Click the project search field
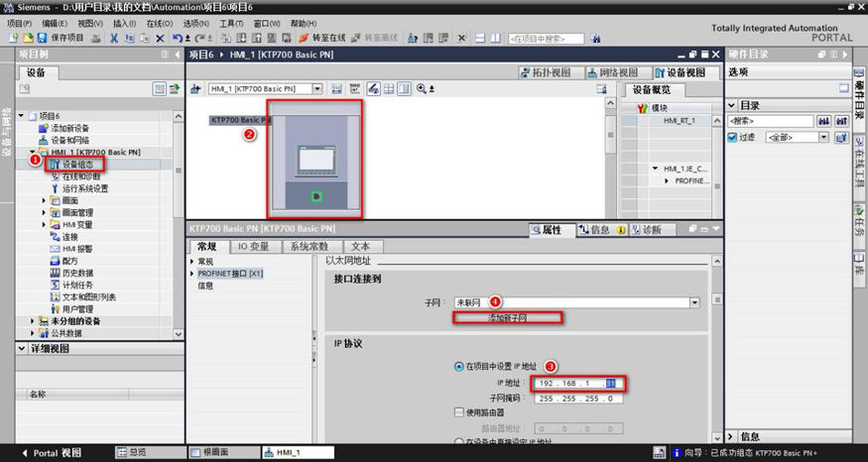This screenshot has height=462, width=868. click(547, 39)
